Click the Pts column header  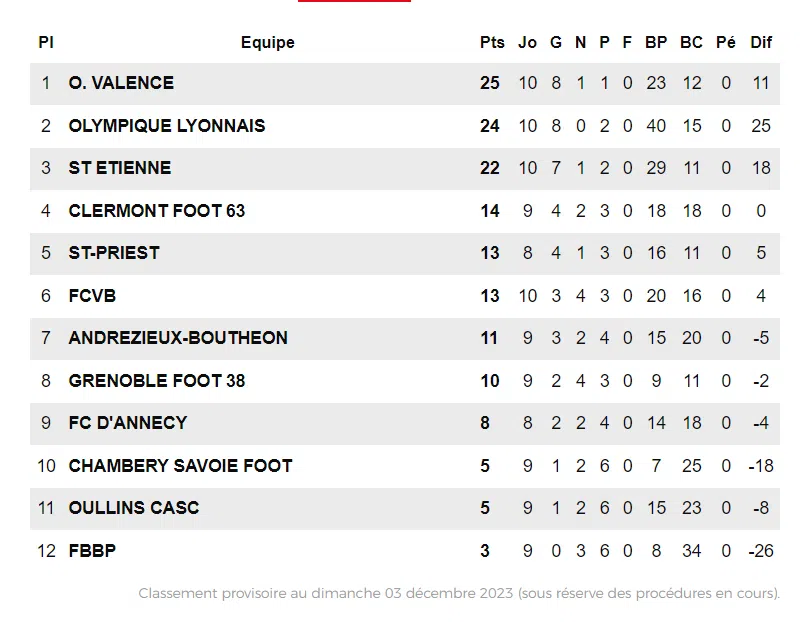tap(492, 42)
